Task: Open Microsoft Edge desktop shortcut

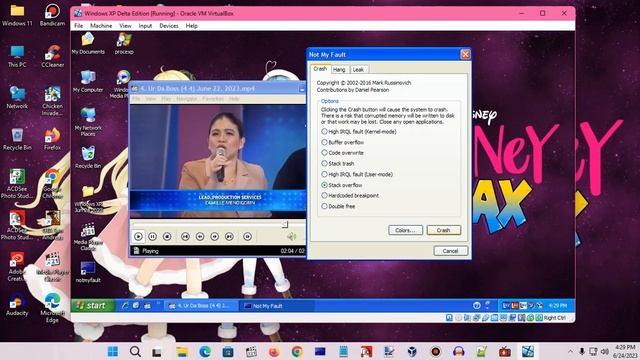Action: [x=52, y=308]
